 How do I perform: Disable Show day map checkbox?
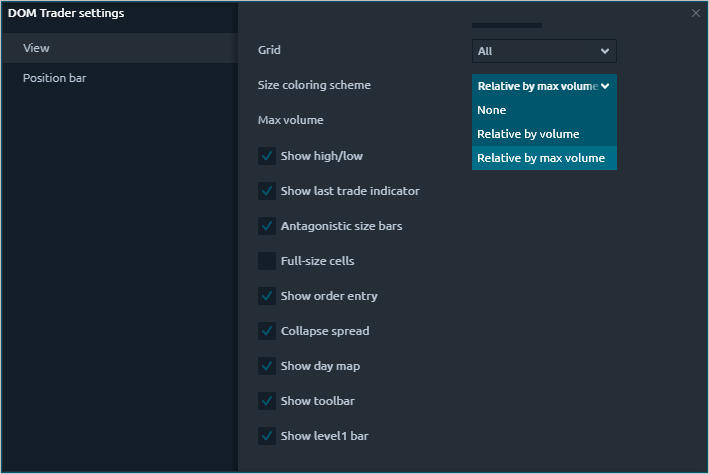(x=267, y=366)
